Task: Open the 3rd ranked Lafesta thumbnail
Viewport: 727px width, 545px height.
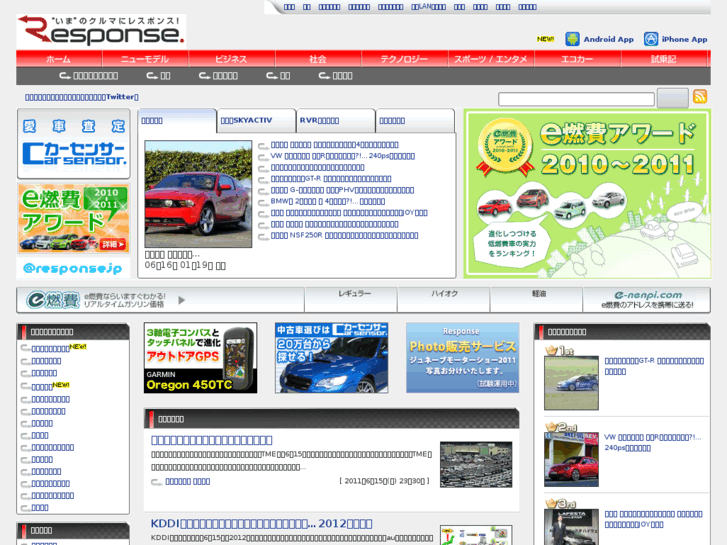Action: pos(571,527)
